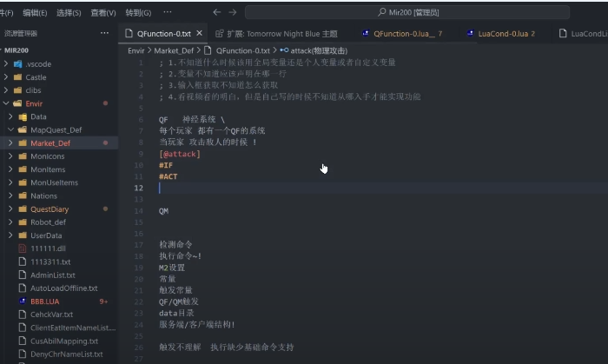Open the explorer panel more actions ellipsis
Viewport: 608px width, 364px height.
pyautogui.click(x=103, y=33)
